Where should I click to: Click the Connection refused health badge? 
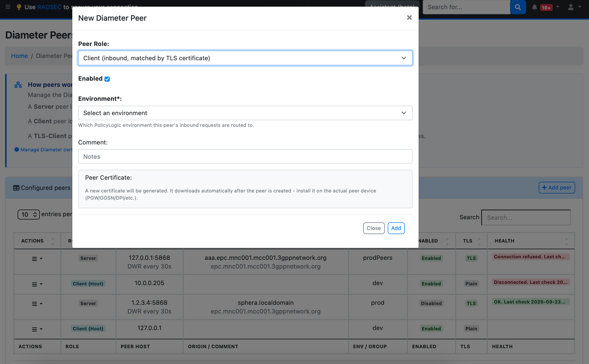point(531,257)
